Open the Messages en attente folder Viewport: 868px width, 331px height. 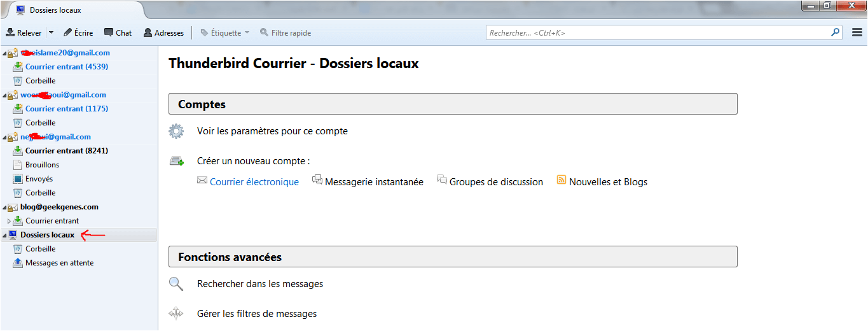coord(59,263)
